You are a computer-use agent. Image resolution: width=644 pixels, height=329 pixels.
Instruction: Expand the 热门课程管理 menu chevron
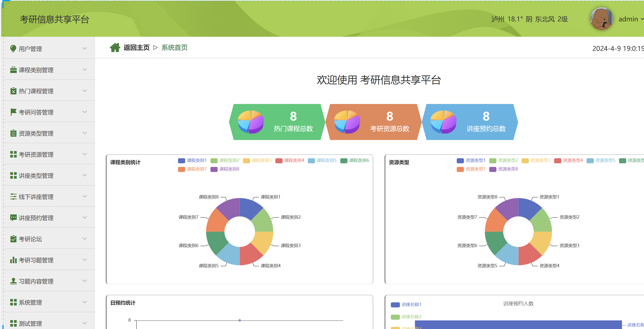85,91
